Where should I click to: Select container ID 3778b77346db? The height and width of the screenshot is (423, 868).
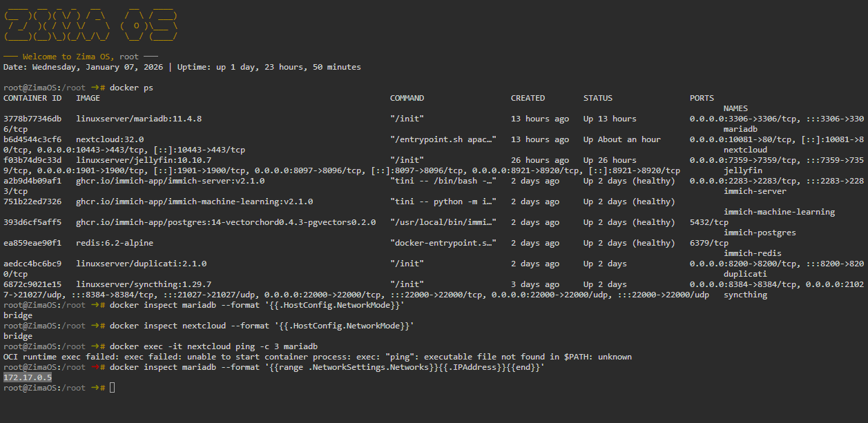pyautogui.click(x=32, y=119)
